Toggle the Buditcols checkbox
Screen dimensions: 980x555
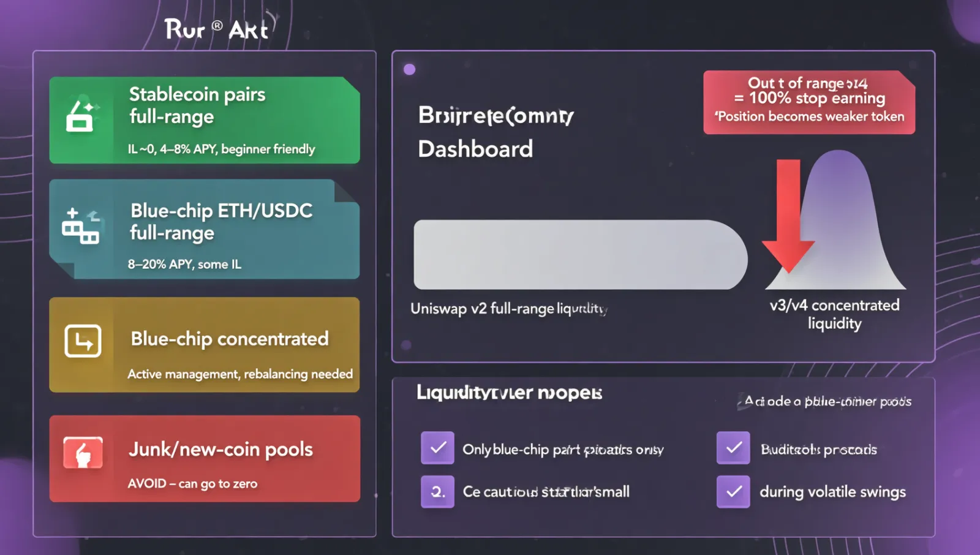tap(733, 447)
